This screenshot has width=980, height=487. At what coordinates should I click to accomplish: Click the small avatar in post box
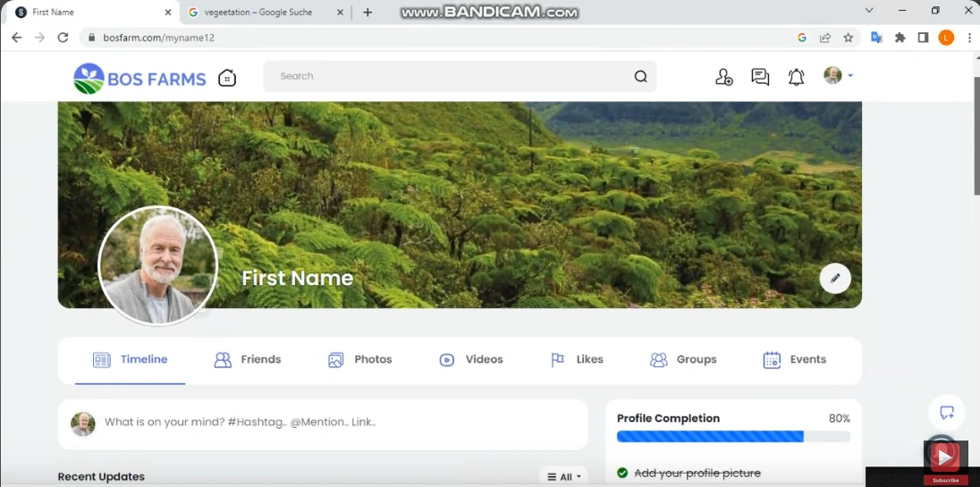pyautogui.click(x=82, y=424)
